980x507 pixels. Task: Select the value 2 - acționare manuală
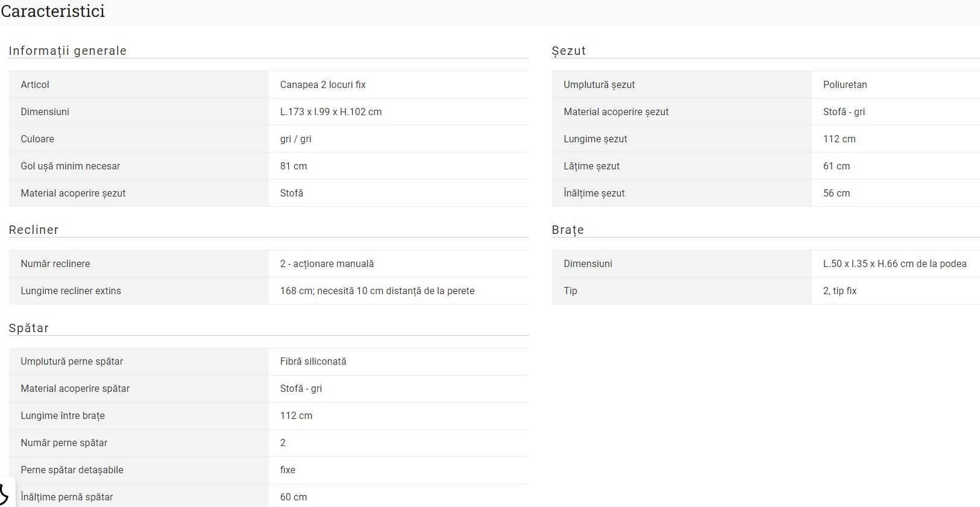click(x=327, y=263)
